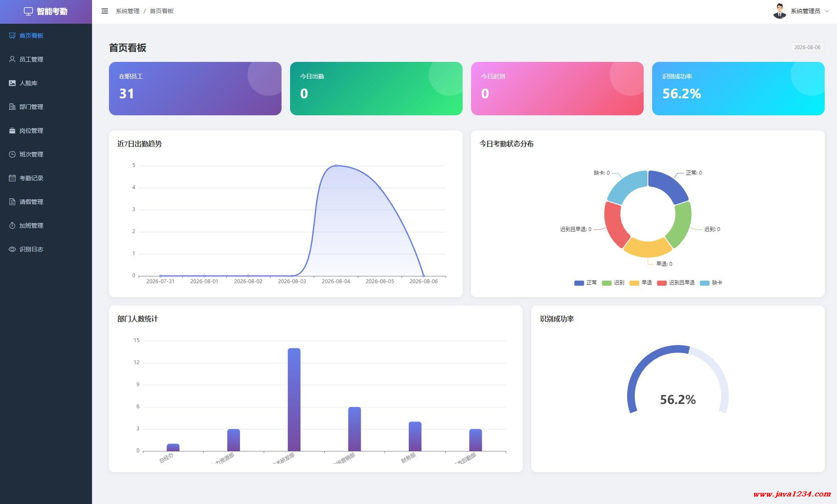Image resolution: width=837 pixels, height=504 pixels.
Task: Click the 人脸库 picture icon
Action: (12, 83)
